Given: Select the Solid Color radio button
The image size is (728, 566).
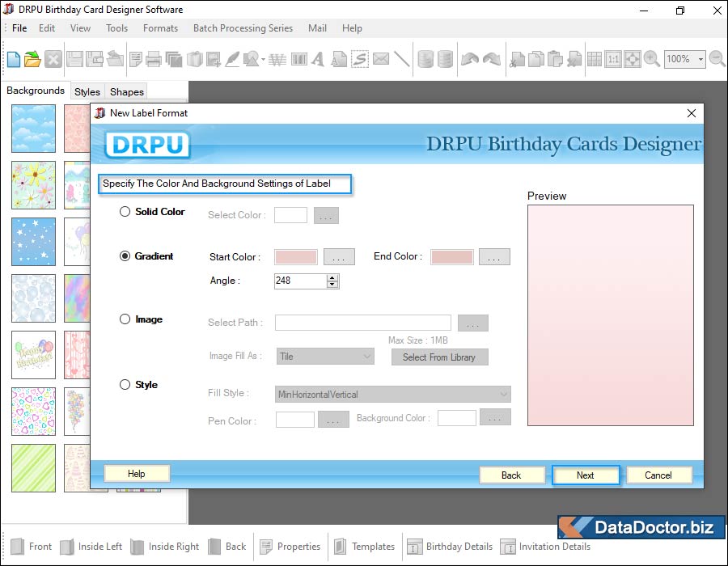Looking at the screenshot, I should 125,212.
